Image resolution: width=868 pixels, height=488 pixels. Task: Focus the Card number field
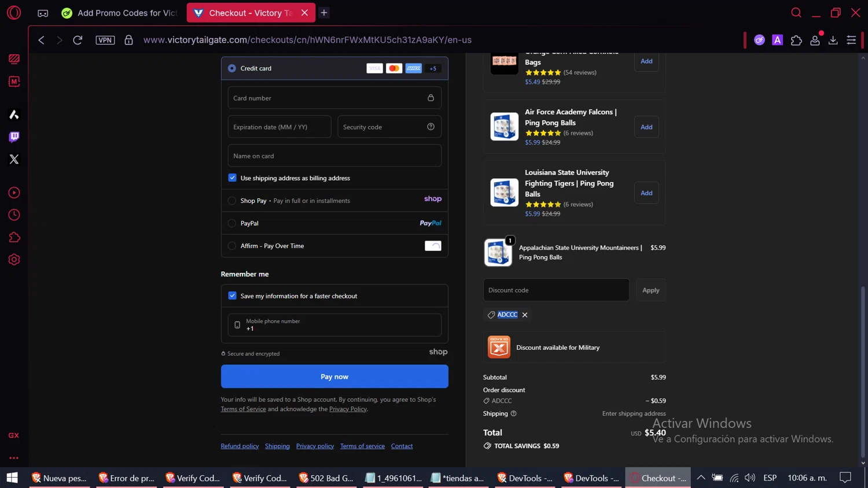334,98
